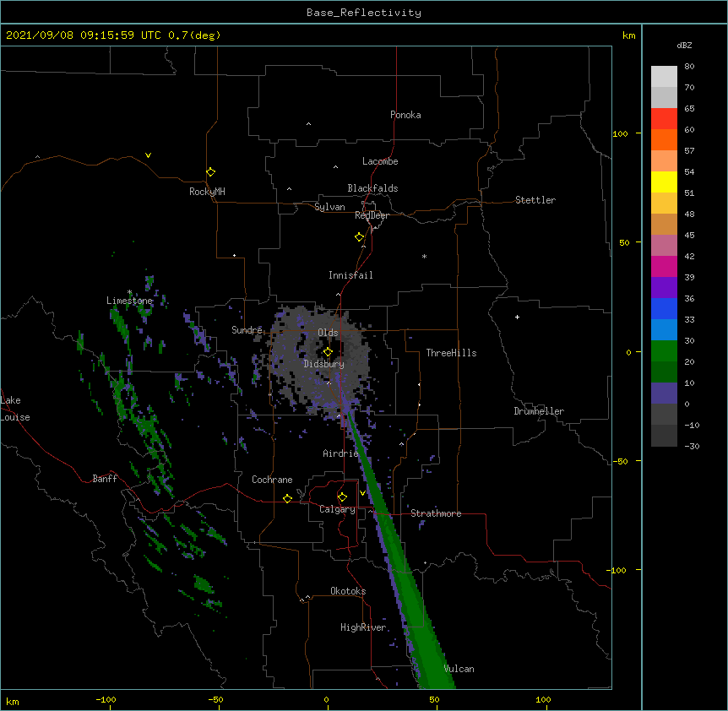
Task: Click the red 65-60 dBZ legend swatch
Action: [x=664, y=119]
